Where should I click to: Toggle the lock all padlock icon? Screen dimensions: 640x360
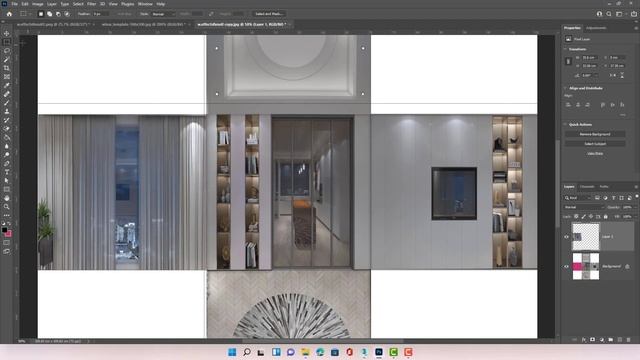pos(606,217)
